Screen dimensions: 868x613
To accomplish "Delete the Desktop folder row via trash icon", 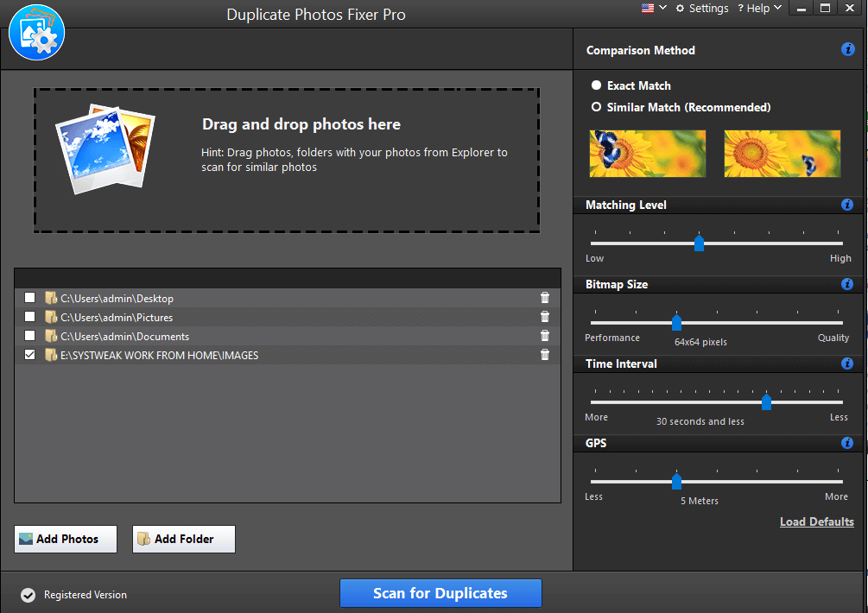I will point(545,298).
